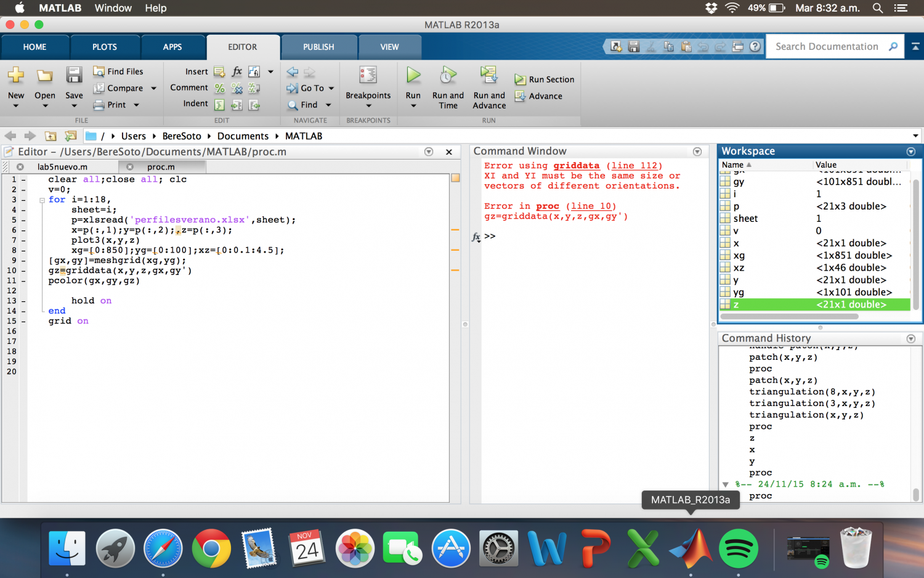Screen dimensions: 924x578
Task: Click the browse for folder icon
Action: pyautogui.click(x=71, y=136)
